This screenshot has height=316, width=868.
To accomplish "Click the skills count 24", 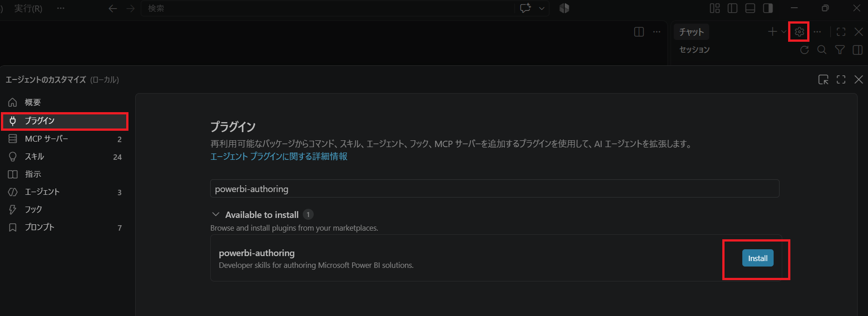I will tap(117, 157).
